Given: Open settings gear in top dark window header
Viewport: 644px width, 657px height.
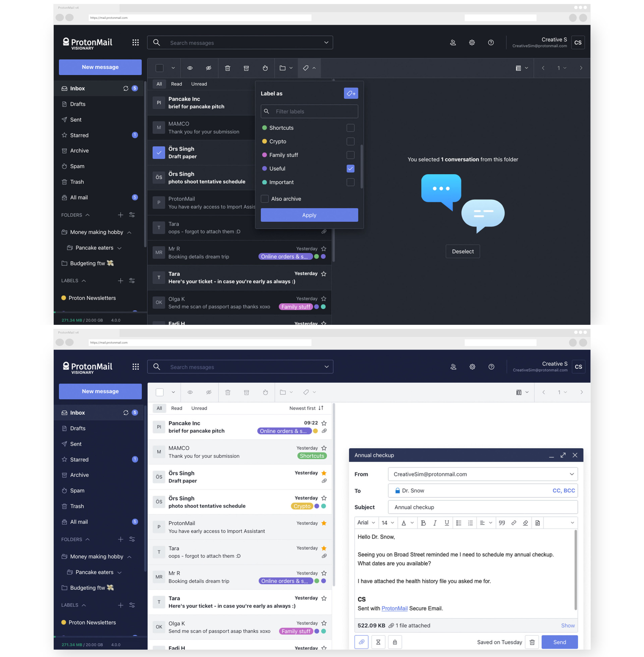Looking at the screenshot, I should (x=472, y=42).
